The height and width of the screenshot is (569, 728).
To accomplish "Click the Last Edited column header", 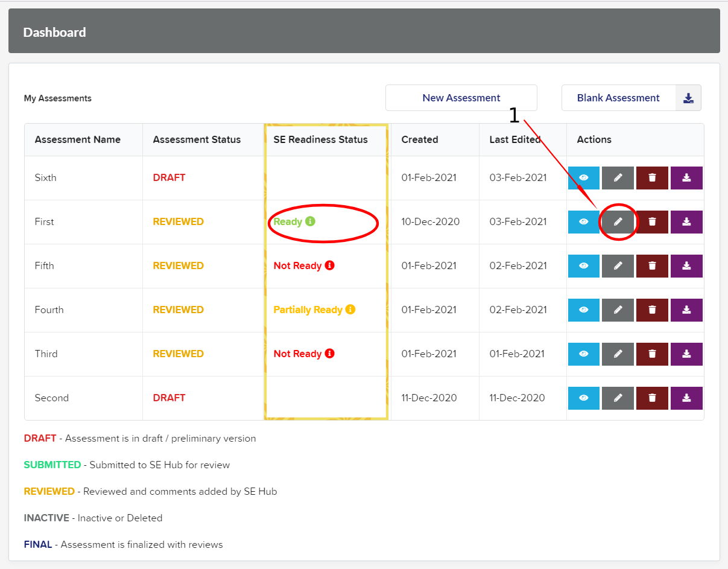I will pos(515,139).
